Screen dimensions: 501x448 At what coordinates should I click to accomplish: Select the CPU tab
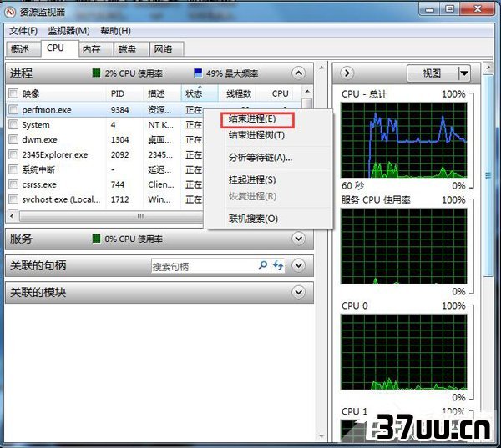click(59, 48)
